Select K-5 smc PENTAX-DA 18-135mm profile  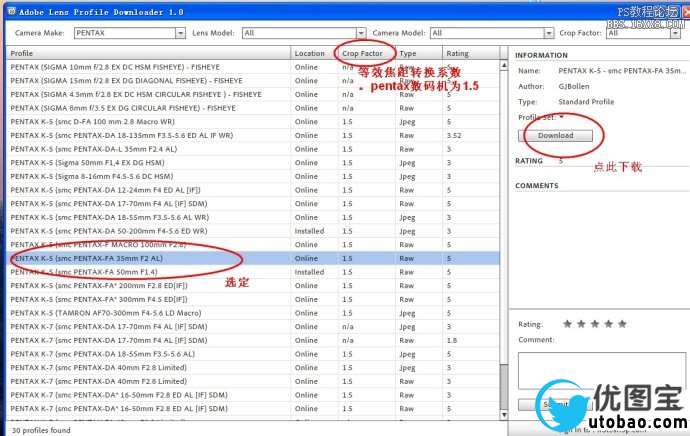click(x=253, y=135)
